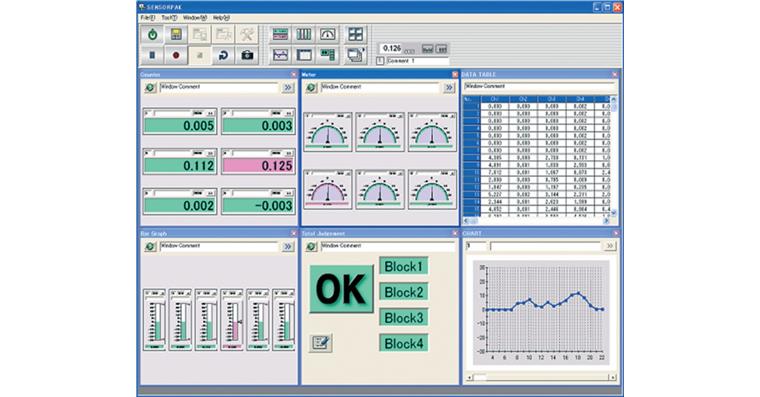760x397 pixels.
Task: Click the Window Comment field in Data Table window
Action: click(x=540, y=87)
